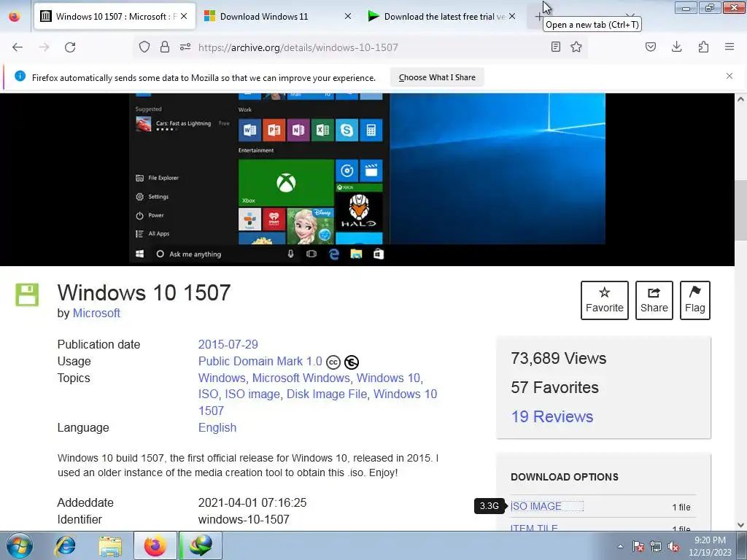Click the green floppy disk software icon
The height and width of the screenshot is (560, 747).
tap(27, 295)
